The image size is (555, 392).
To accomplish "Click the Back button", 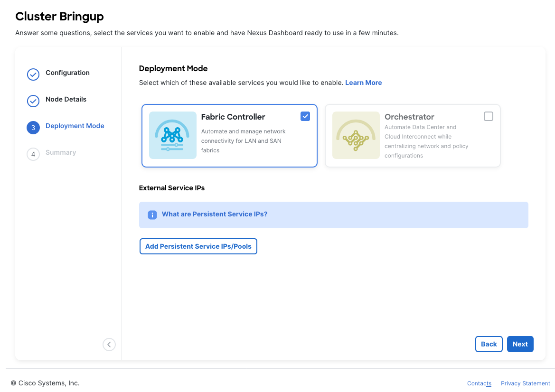I will tap(489, 344).
